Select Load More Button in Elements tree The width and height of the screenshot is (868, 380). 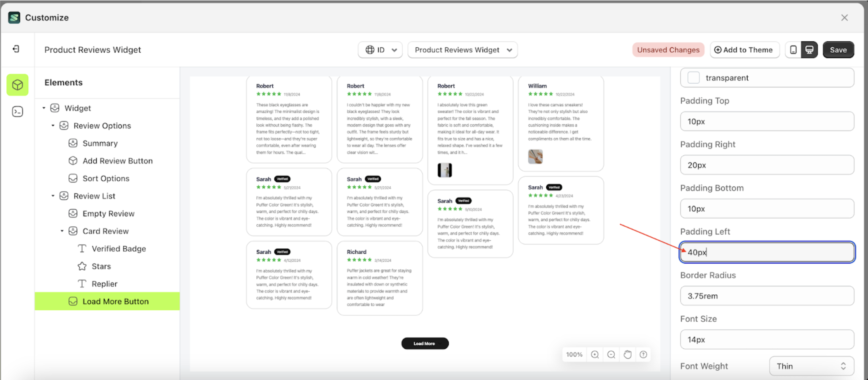point(116,301)
